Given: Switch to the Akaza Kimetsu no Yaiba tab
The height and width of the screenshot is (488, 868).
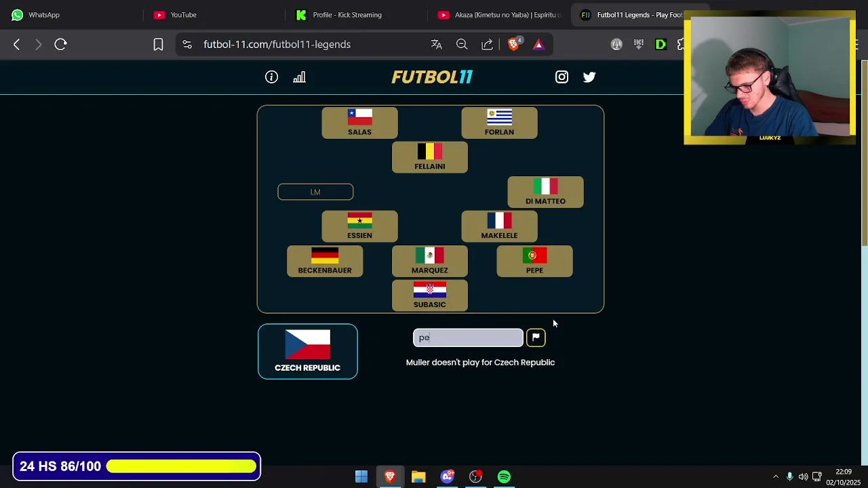Looking at the screenshot, I should (498, 15).
